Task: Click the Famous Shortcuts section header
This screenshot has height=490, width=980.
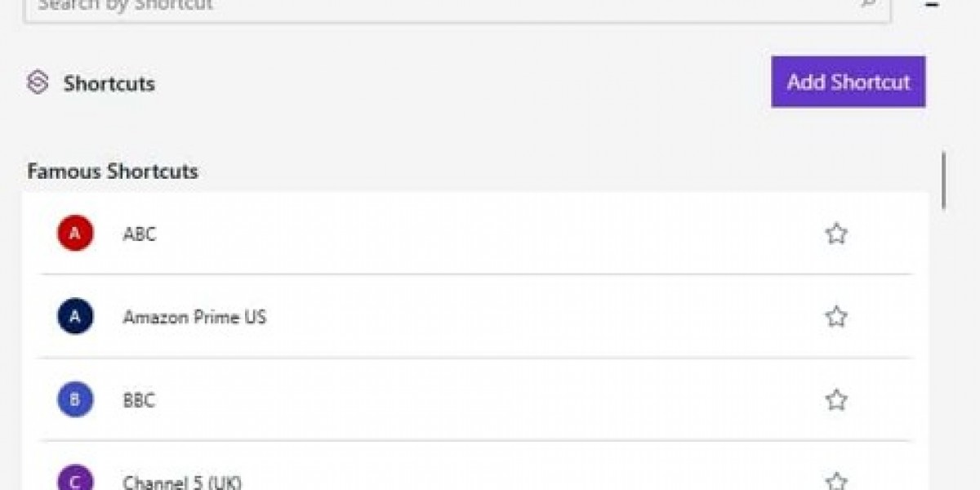Action: [113, 171]
